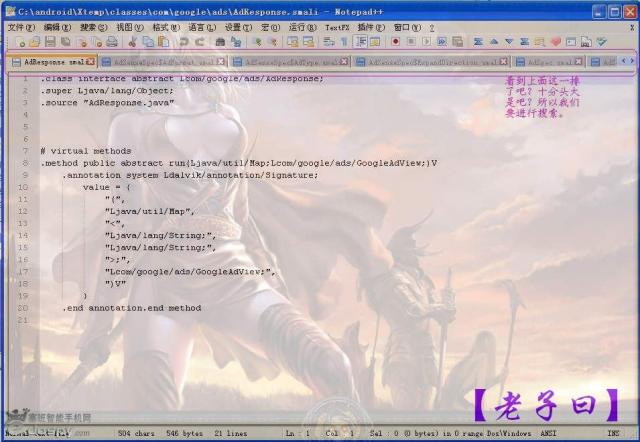Click the Zoom In toolbar icon

point(256,42)
